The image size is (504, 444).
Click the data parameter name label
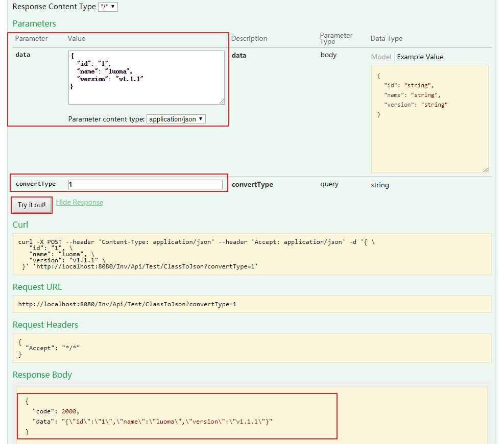coord(23,55)
